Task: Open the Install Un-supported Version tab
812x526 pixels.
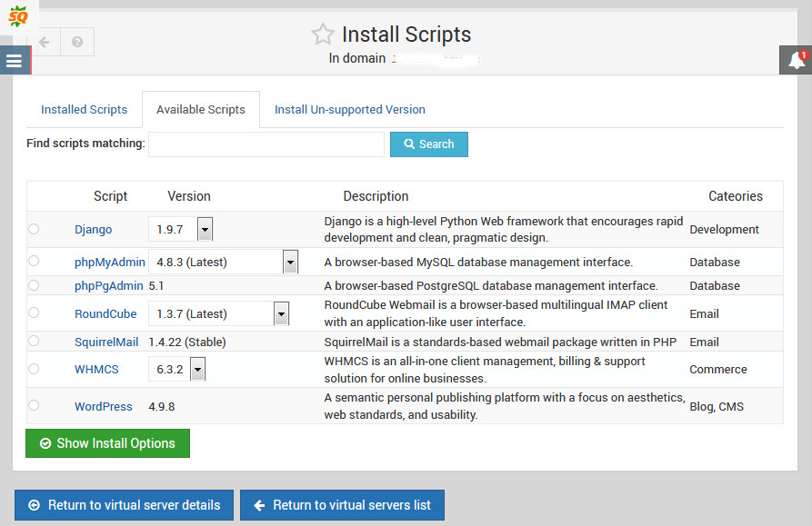Action: point(350,109)
